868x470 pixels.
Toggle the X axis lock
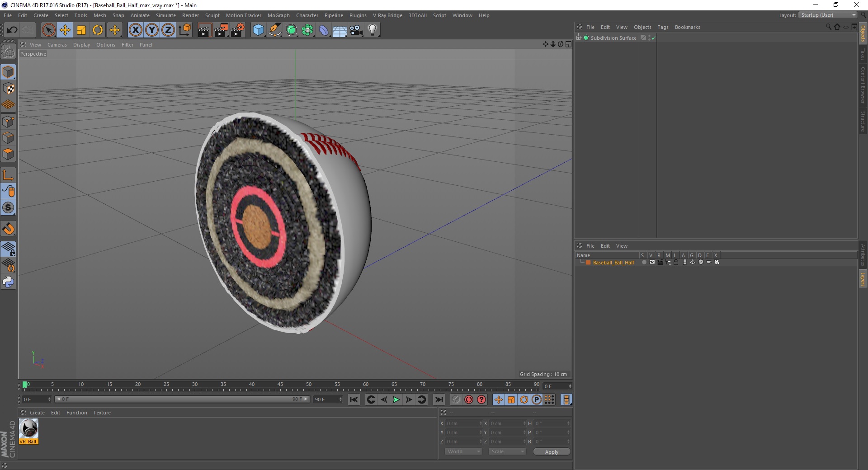136,30
